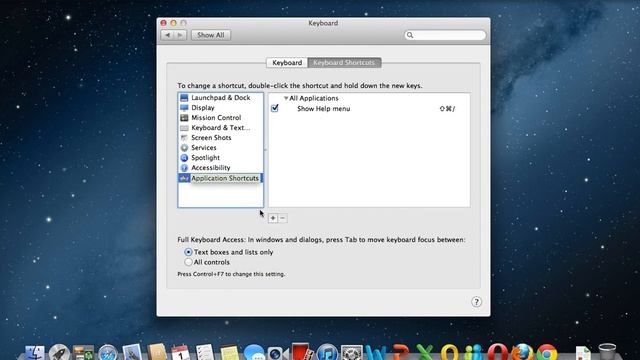640x360 pixels.
Task: Select Accessibility shortcuts category
Action: [x=220, y=168]
